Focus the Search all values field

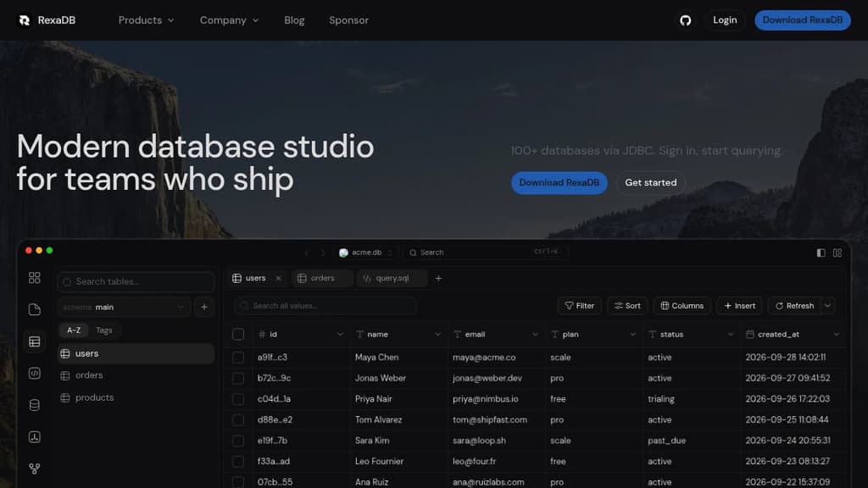(x=325, y=306)
